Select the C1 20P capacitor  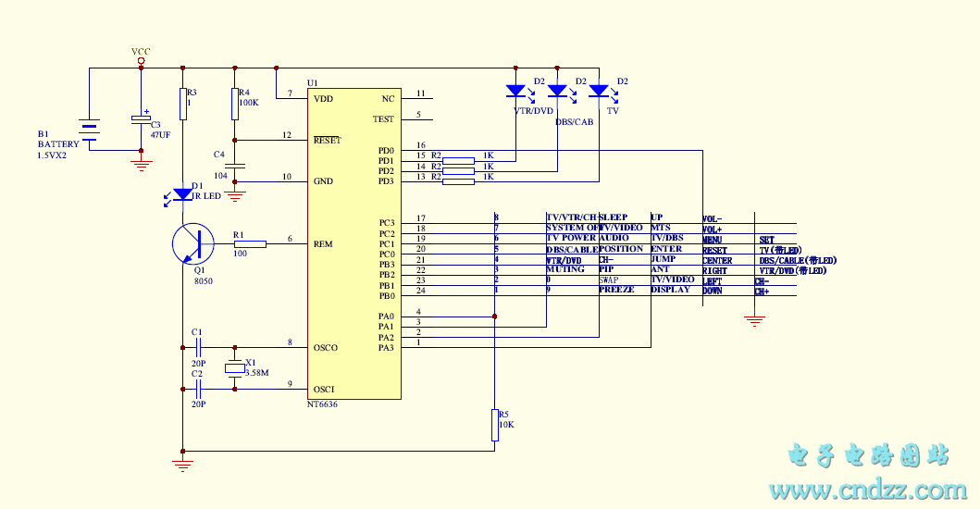[x=198, y=348]
